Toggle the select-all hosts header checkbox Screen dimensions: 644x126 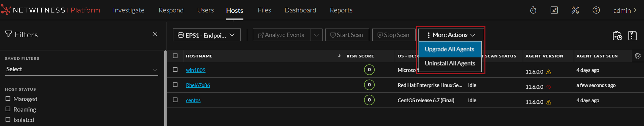point(175,56)
